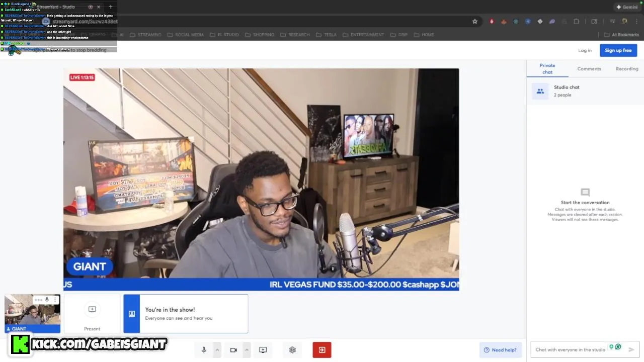
Task: Switch to the Comments tab
Action: [x=589, y=69]
